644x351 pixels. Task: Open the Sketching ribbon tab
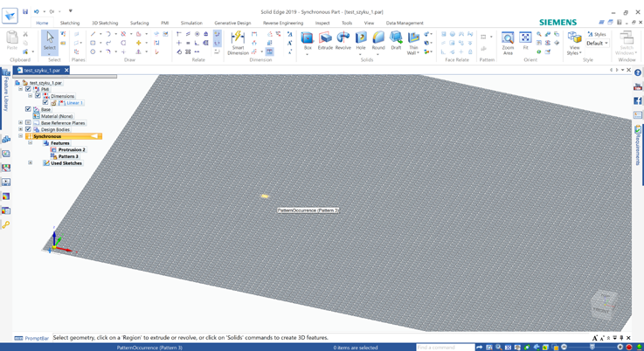(70, 23)
